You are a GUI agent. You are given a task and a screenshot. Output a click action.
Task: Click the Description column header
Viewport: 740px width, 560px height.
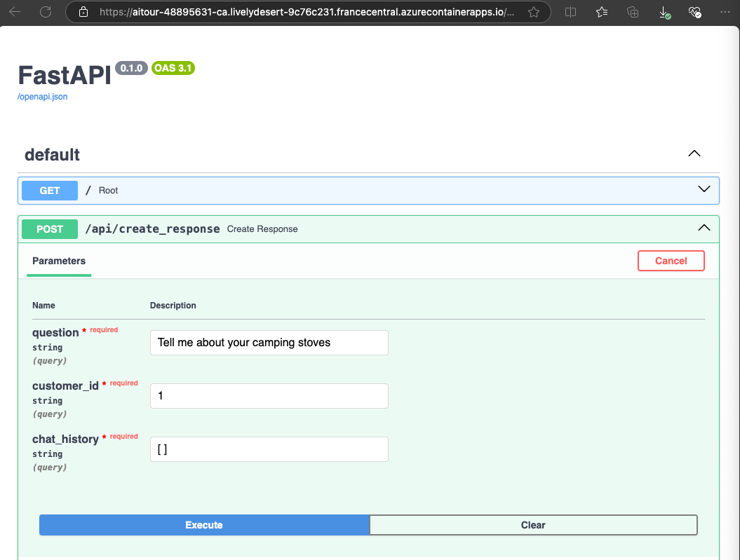(x=173, y=306)
